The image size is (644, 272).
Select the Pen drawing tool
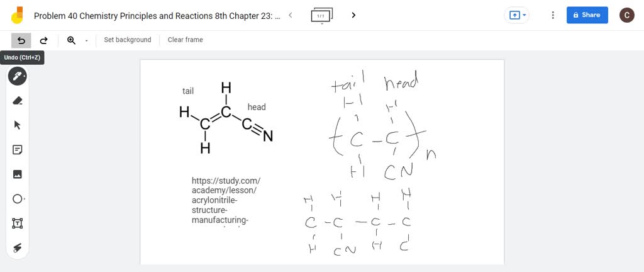click(17, 76)
